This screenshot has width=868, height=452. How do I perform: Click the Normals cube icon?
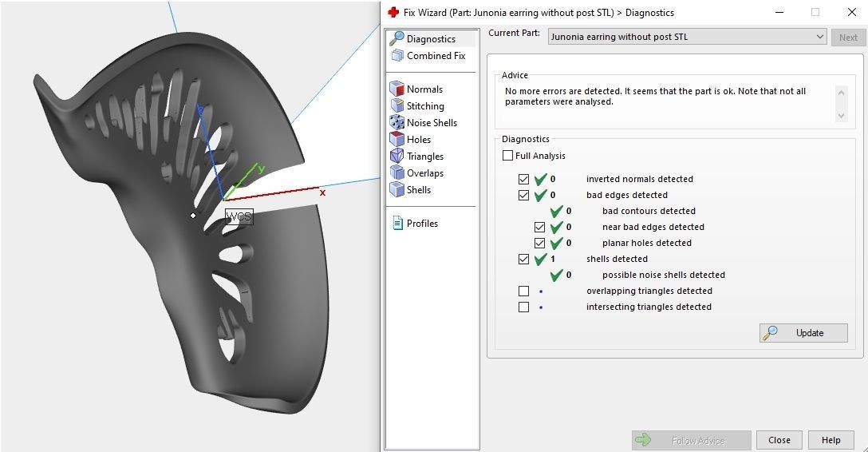pos(397,89)
